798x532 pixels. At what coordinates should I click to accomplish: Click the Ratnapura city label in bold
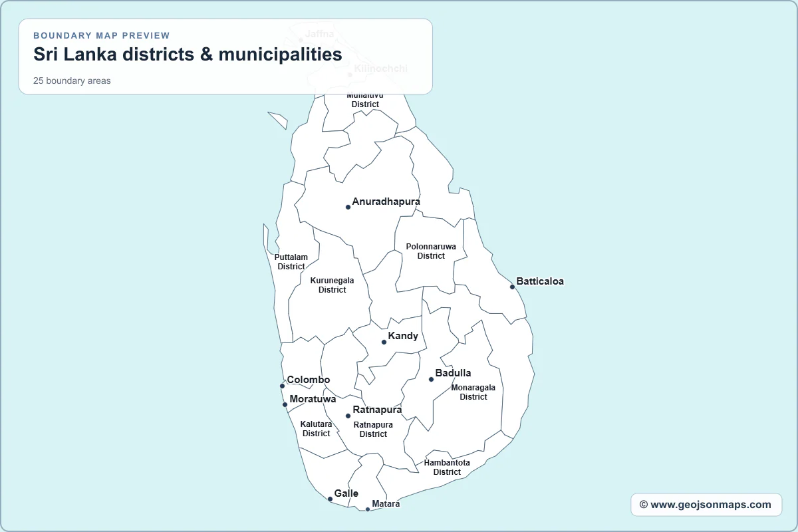click(377, 410)
